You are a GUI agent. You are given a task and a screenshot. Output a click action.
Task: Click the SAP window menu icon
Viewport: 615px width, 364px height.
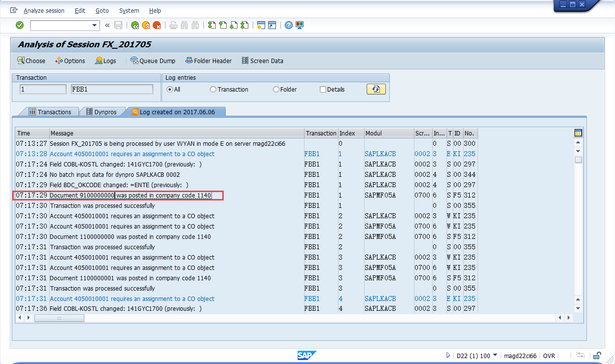(14, 10)
